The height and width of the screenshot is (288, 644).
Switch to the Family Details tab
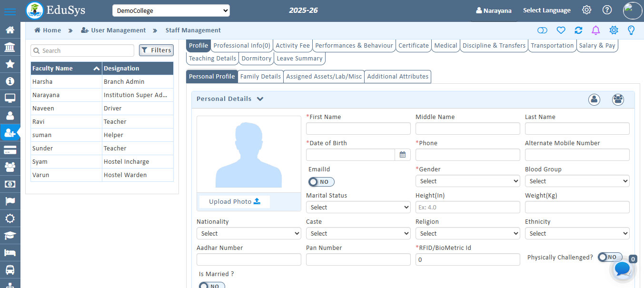[x=260, y=76]
